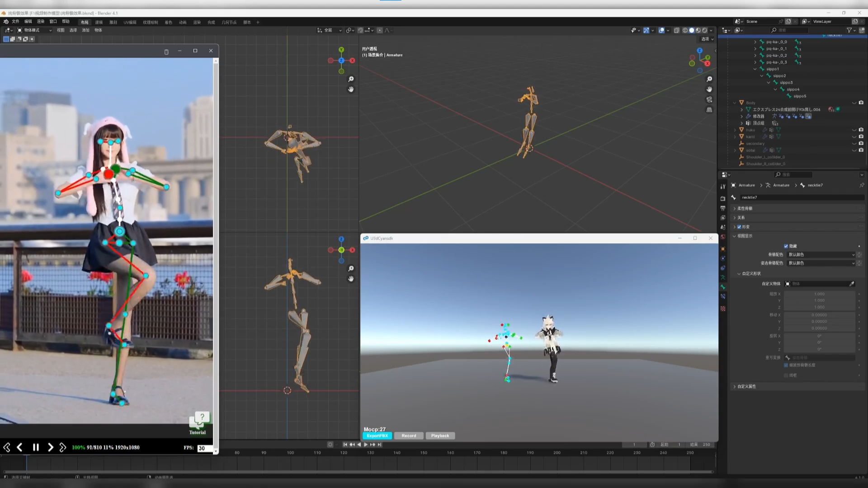
Task: Toggle X-ray display in viewport header
Action: 677,30
